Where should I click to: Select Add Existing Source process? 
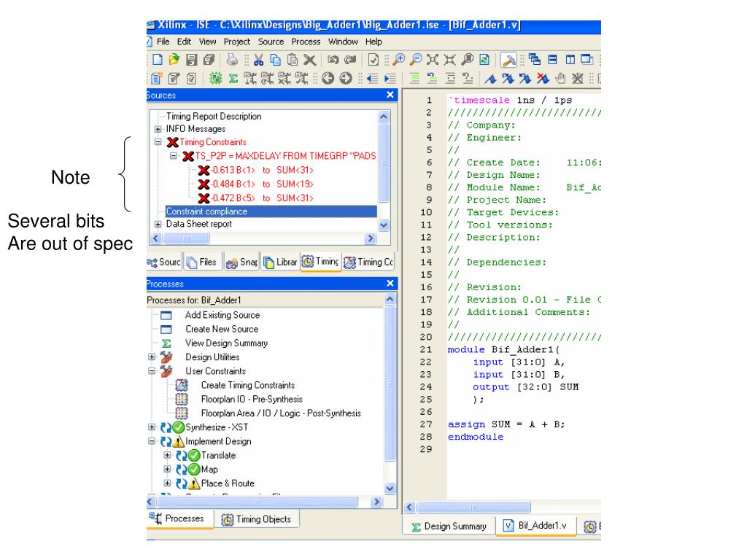[222, 315]
